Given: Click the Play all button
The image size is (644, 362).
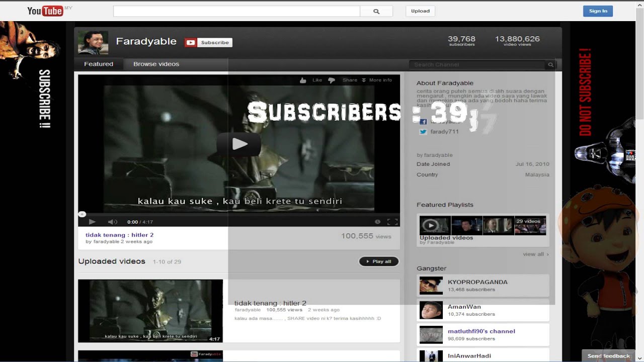Looking at the screenshot, I should 379,261.
